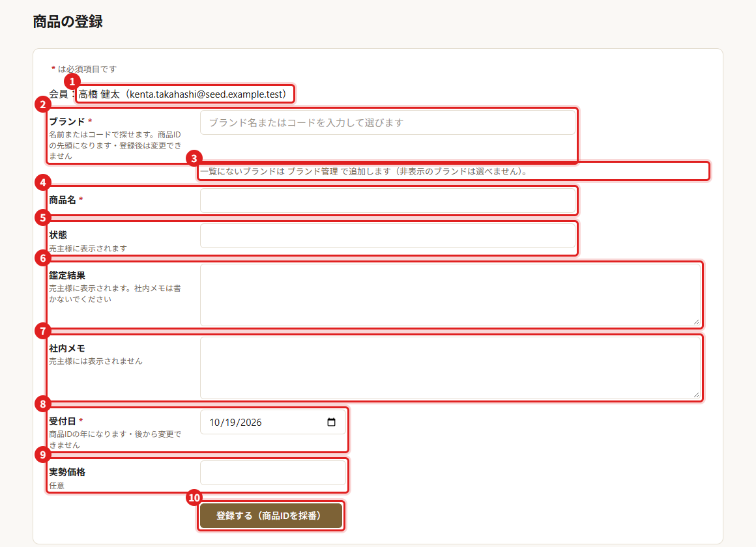Click the 実勢価格 input field
This screenshot has width=756, height=547.
(273, 472)
